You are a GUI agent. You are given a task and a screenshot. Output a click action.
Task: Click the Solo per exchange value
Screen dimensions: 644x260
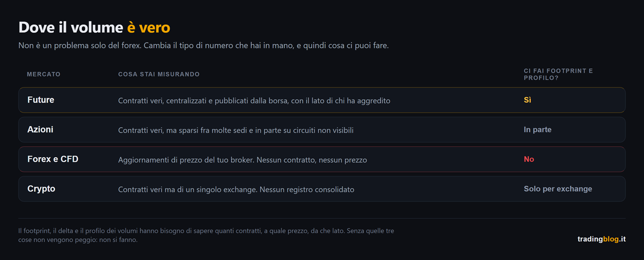coord(557,189)
